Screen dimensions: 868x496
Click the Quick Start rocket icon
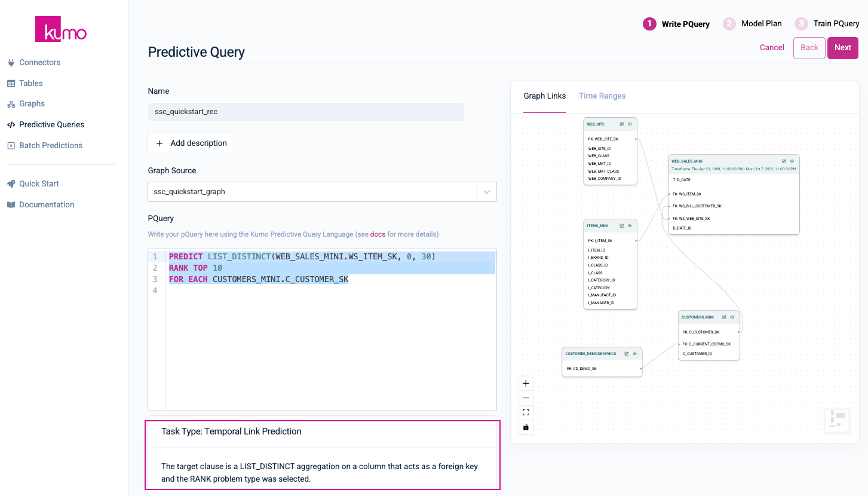coord(11,184)
